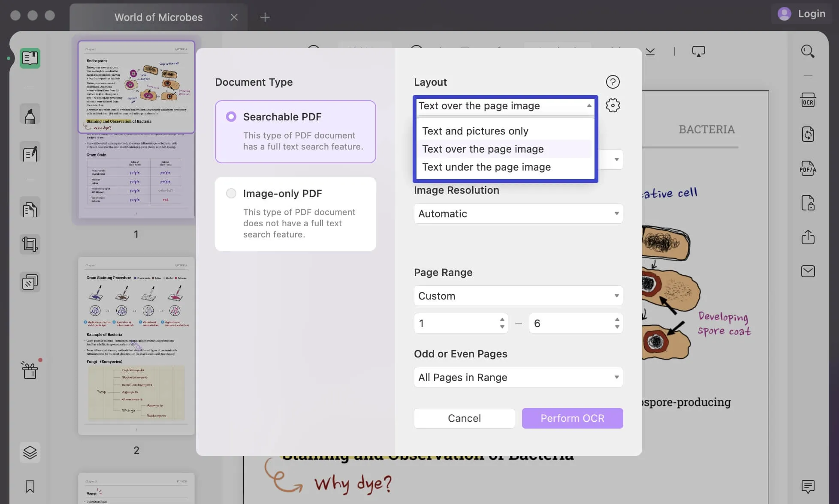Select Text and pictures only layout option

click(x=474, y=130)
